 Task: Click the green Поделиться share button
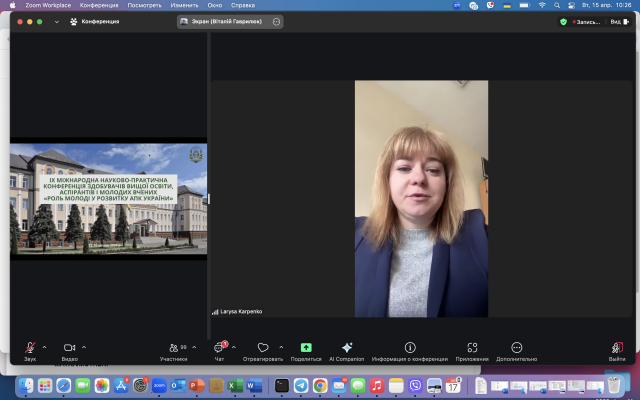pyautogui.click(x=306, y=348)
